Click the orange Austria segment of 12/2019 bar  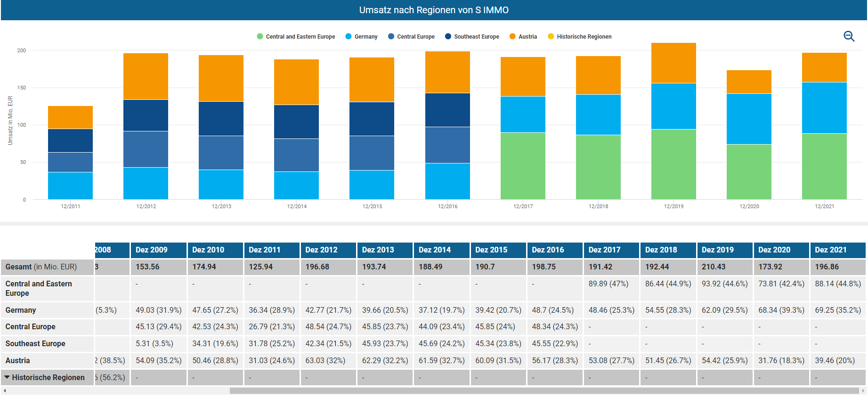[673, 63]
